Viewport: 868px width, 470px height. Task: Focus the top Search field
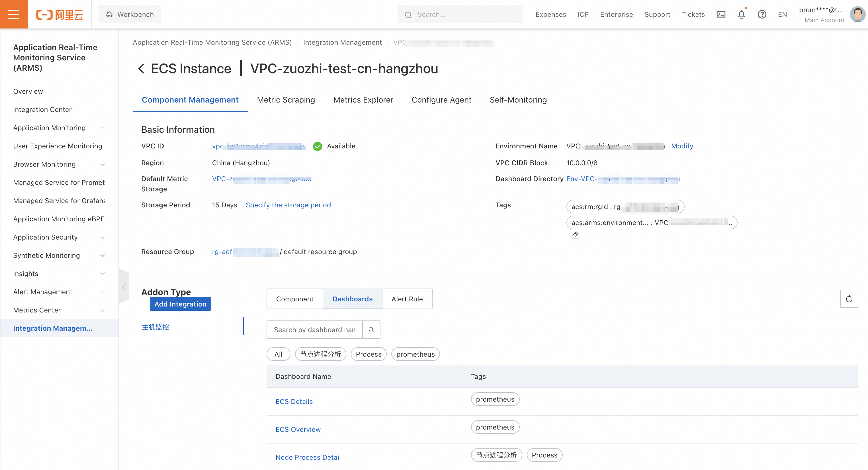click(460, 15)
